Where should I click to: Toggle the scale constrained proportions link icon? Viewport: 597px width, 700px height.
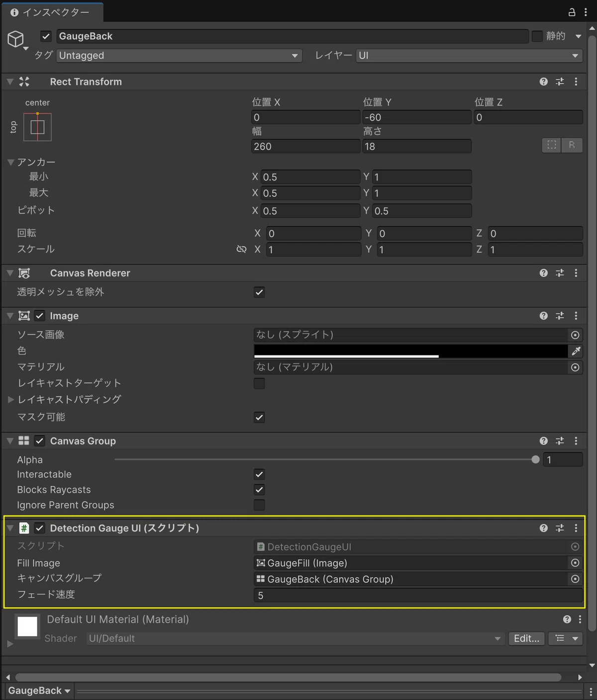241,249
